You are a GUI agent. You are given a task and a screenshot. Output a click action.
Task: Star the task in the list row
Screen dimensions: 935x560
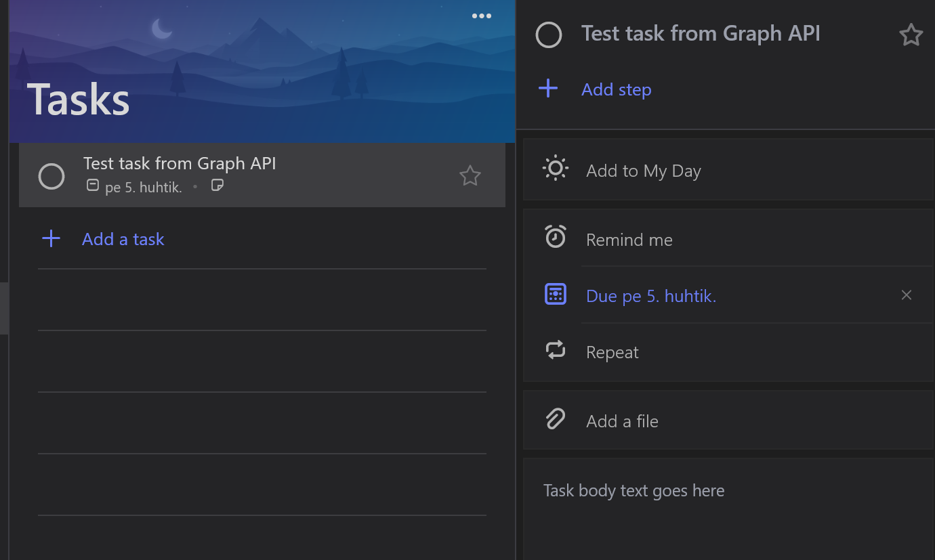[x=470, y=176]
